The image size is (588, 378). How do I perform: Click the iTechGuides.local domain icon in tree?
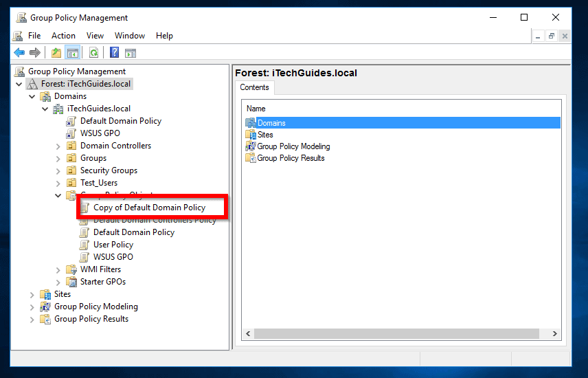(x=58, y=109)
